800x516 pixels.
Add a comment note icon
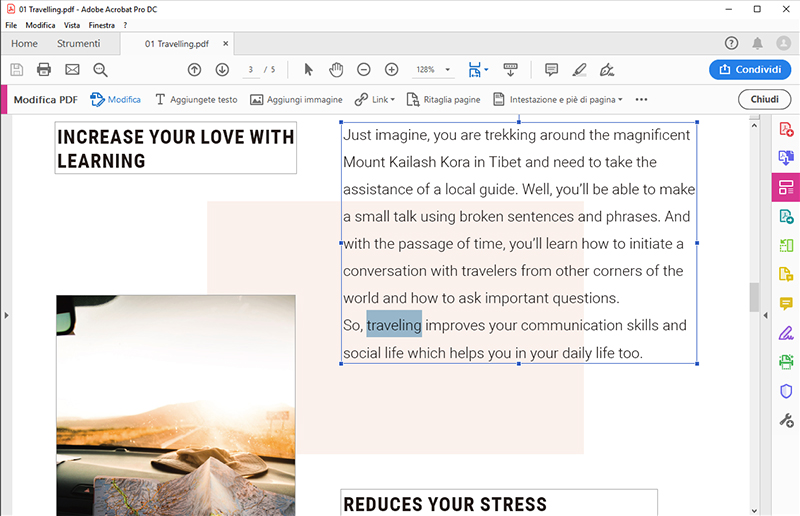point(551,69)
